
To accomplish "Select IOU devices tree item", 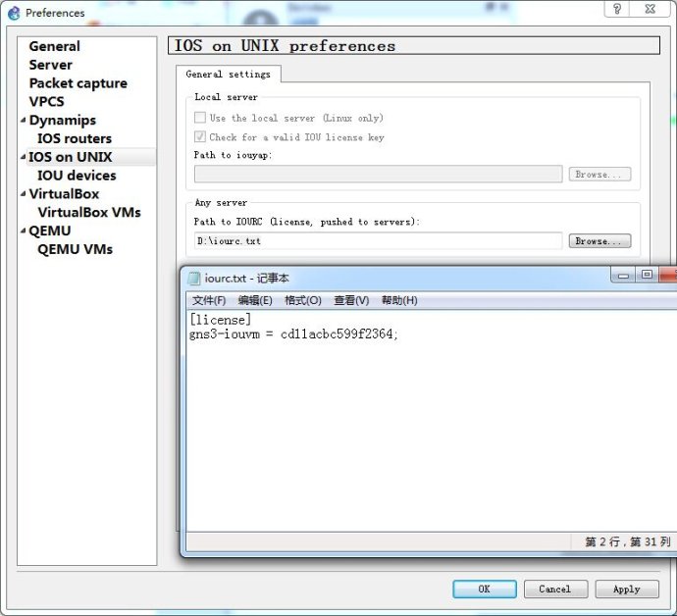I will click(77, 176).
